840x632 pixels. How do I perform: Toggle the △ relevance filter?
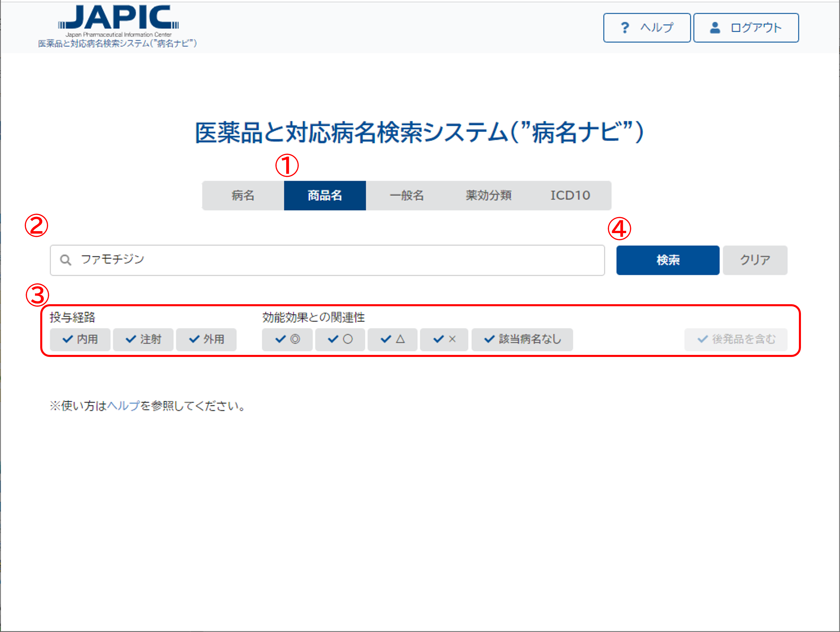tap(392, 339)
